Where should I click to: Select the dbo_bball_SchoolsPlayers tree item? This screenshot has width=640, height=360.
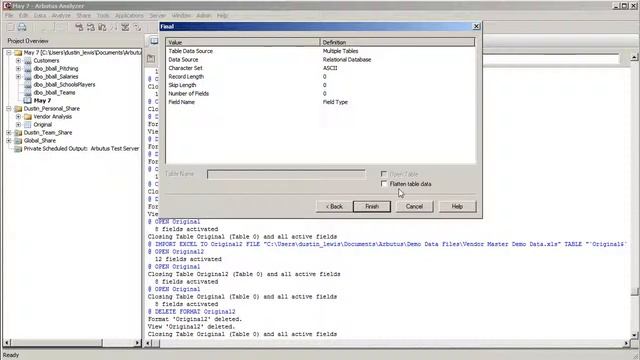pyautogui.click(x=64, y=84)
